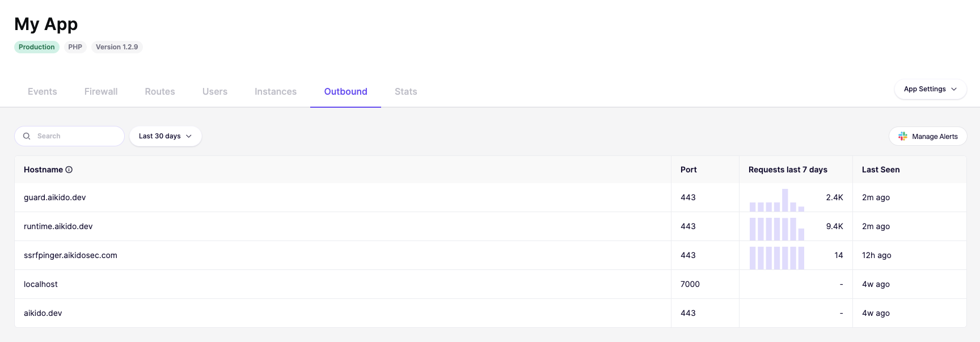Click the Slack icon in Manage Alerts

[x=903, y=136]
